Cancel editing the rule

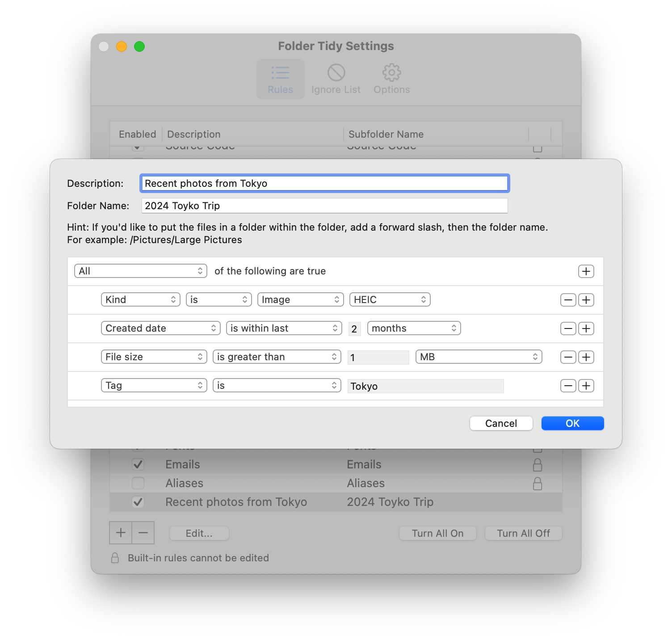(501, 423)
